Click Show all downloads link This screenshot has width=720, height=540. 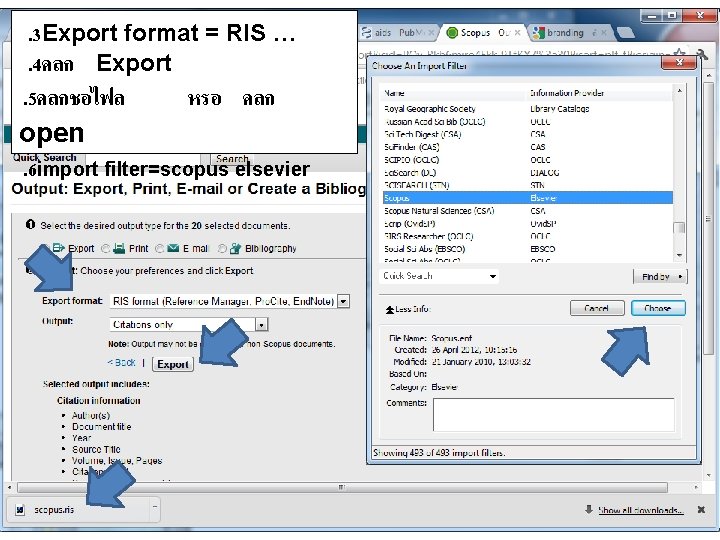point(641,510)
